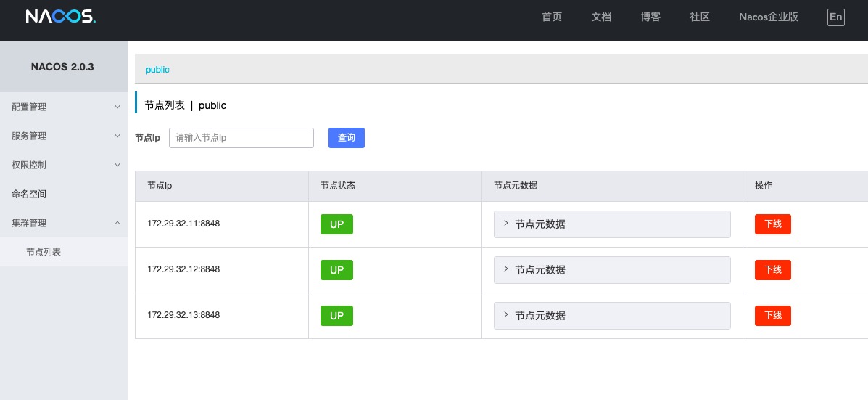
Task: Expand 节点元数据 for node 172.29.32.13
Action: [x=612, y=316]
